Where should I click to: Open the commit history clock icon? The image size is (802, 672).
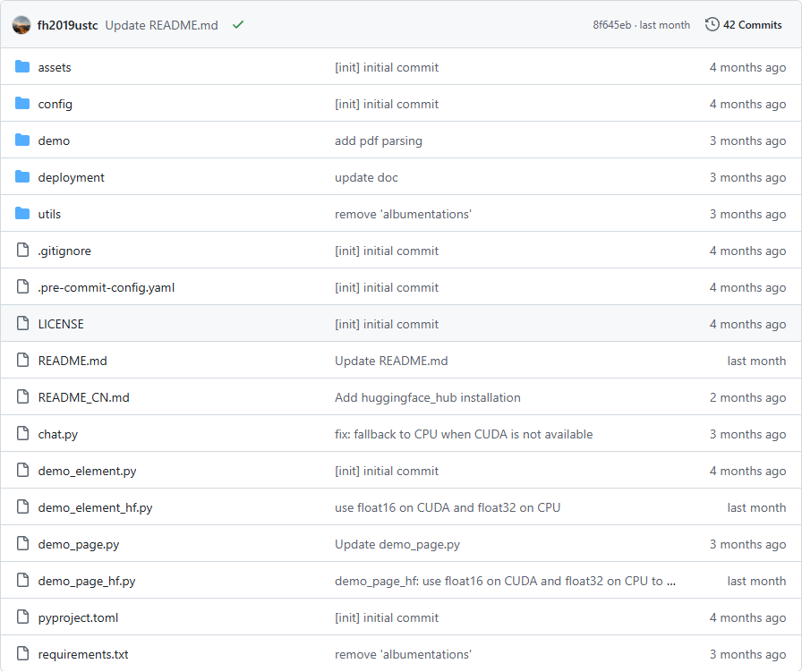coord(712,25)
